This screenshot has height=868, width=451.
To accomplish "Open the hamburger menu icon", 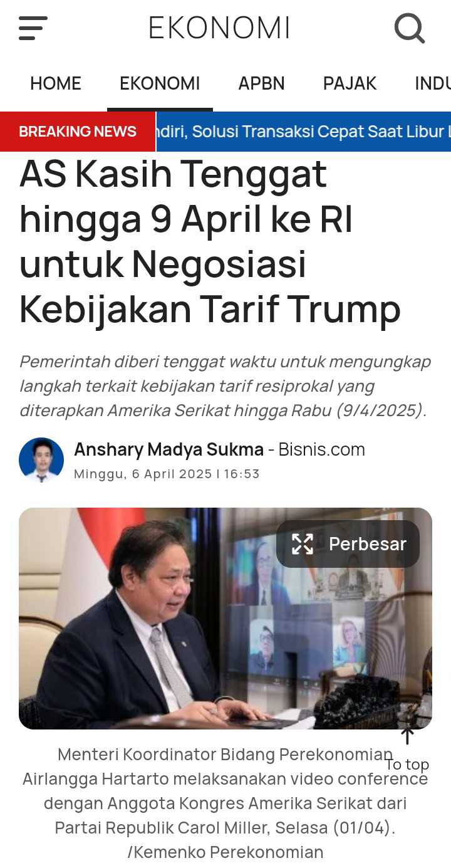I will 33,28.
